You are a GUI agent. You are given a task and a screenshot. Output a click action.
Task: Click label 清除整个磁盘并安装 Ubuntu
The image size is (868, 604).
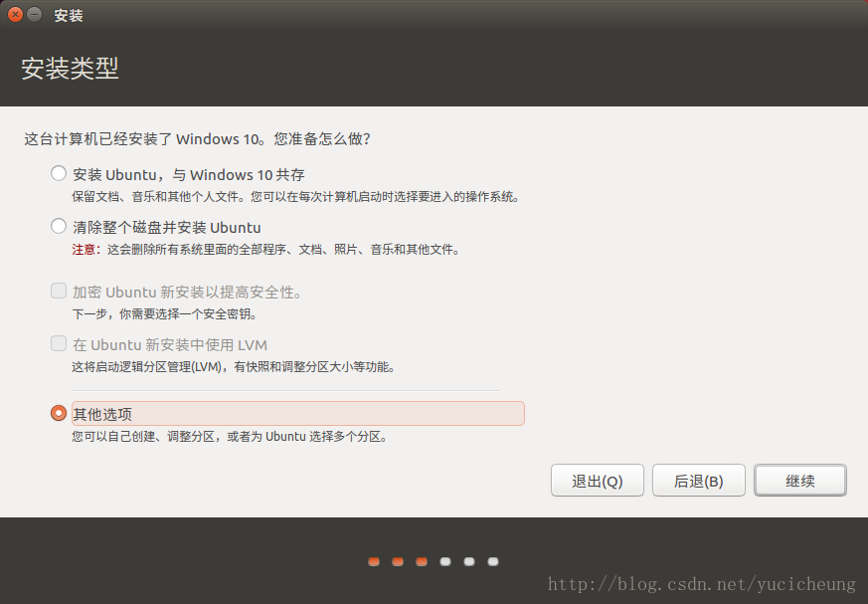coord(167,228)
